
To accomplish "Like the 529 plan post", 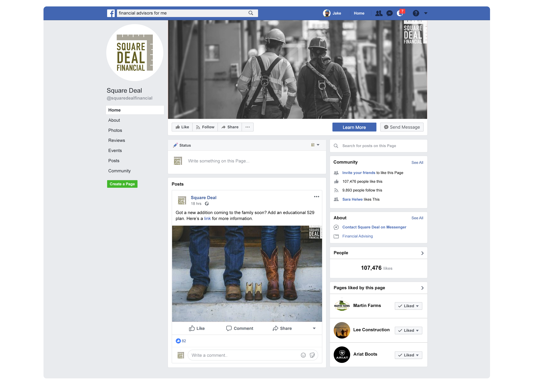I will click(x=197, y=329).
